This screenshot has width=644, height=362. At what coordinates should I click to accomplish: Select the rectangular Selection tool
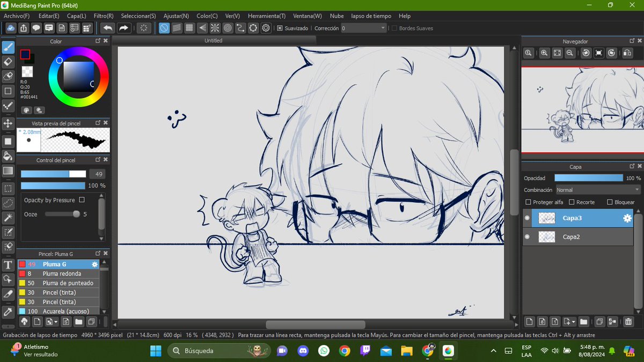point(8,189)
